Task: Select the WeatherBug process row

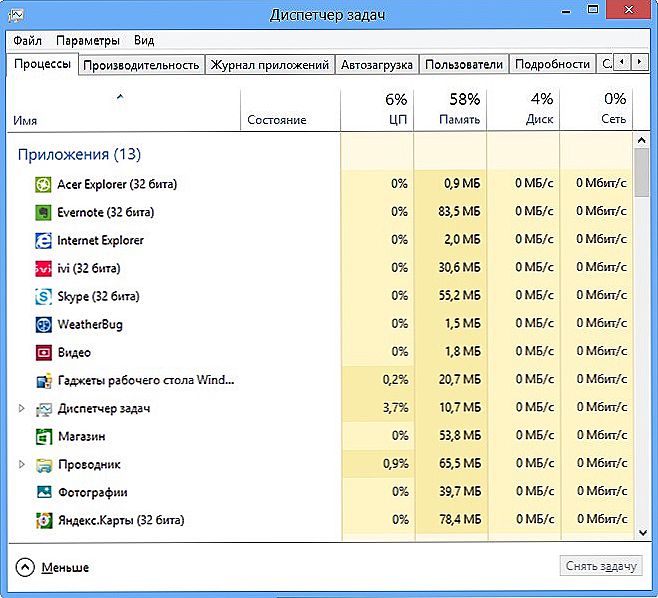Action: point(320,324)
